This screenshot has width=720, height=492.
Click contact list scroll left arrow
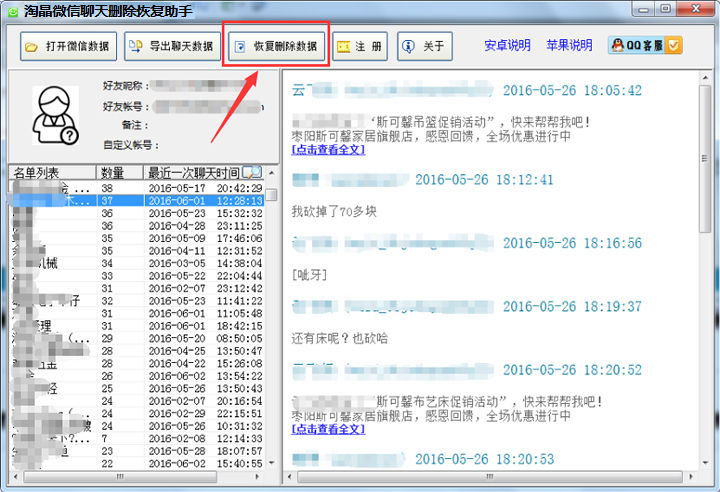(16, 477)
